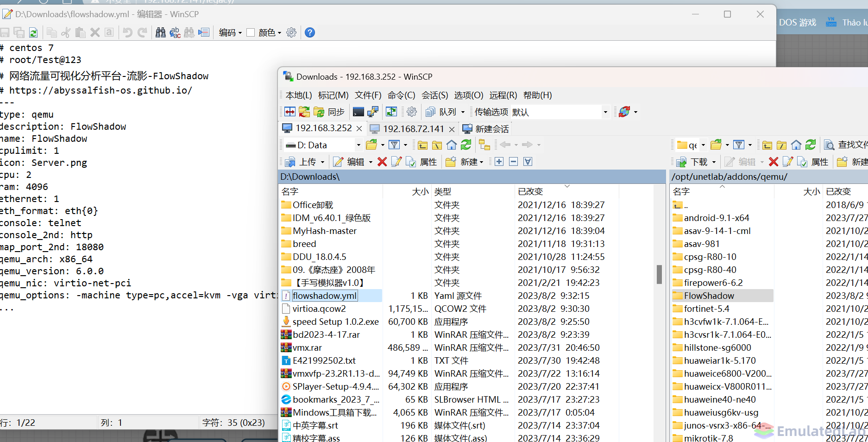Select the remote FlowShadow folder
868x442 pixels.
[x=709, y=296]
